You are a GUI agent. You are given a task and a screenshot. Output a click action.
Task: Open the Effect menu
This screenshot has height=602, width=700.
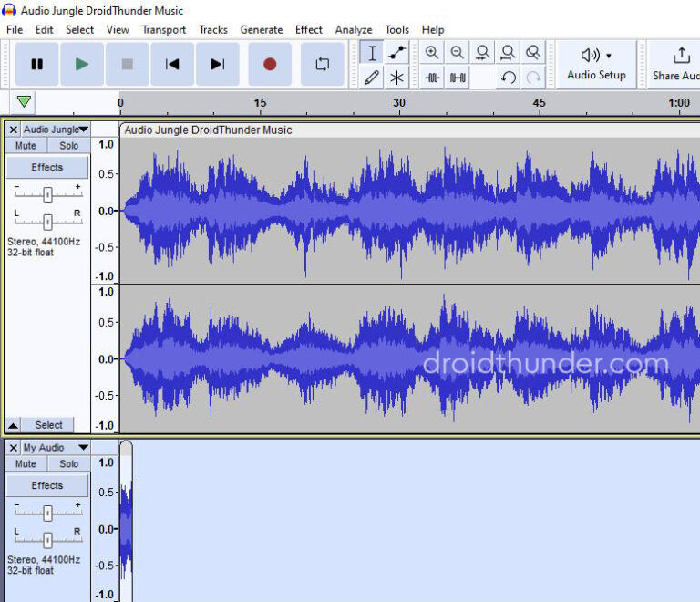pos(308,30)
